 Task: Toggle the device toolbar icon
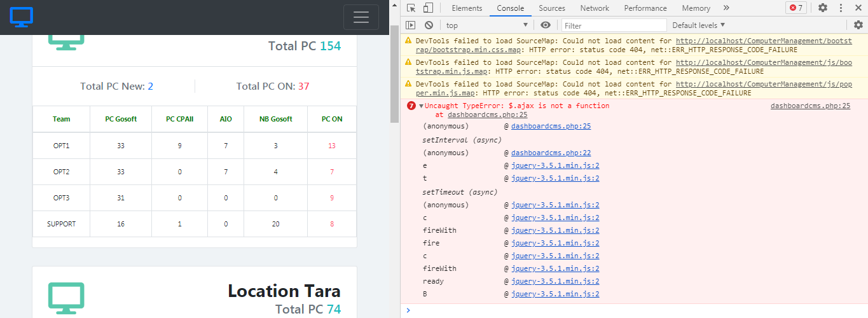(x=428, y=8)
